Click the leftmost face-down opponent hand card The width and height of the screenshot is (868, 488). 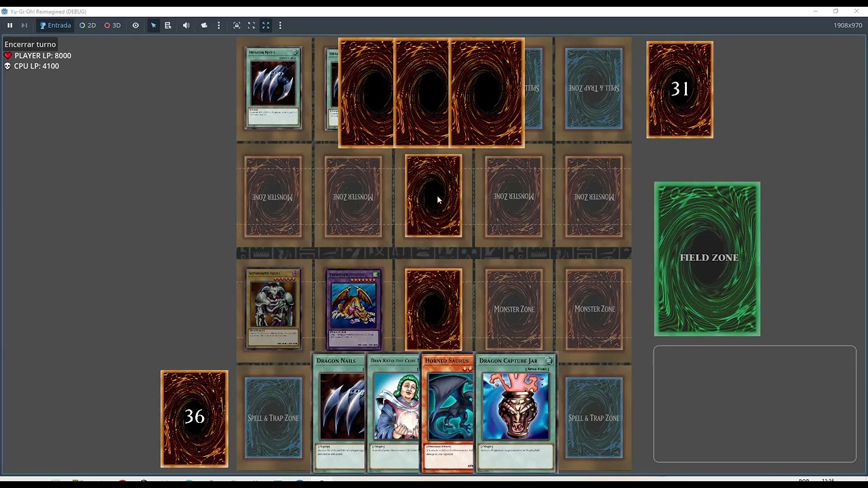pos(366,93)
